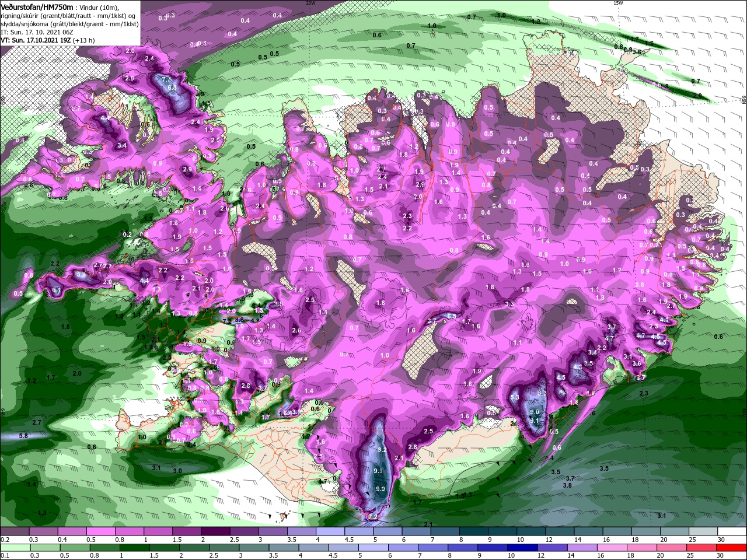Click the bright pink 0.5–0.8 swatch, top legend row
The height and width of the screenshot is (560, 747).
pyautogui.click(x=100, y=531)
